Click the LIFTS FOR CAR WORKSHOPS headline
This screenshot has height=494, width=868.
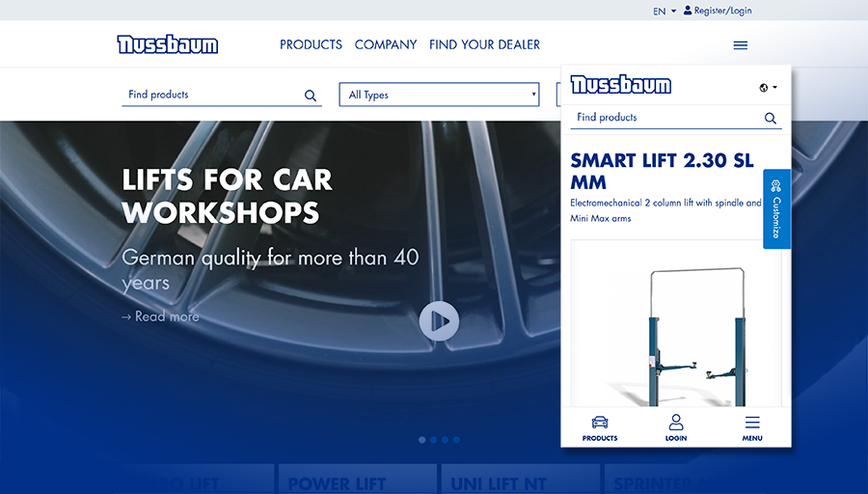pyautogui.click(x=227, y=196)
